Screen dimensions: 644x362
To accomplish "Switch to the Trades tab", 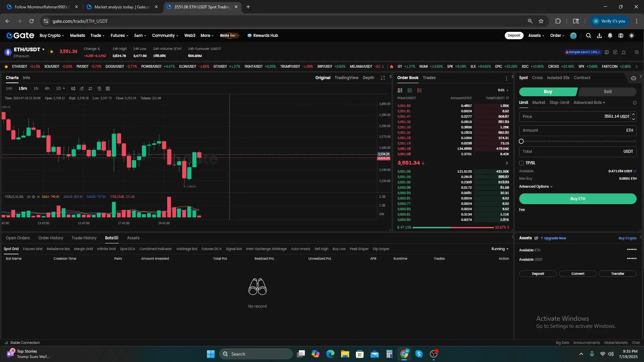I will 429,78.
